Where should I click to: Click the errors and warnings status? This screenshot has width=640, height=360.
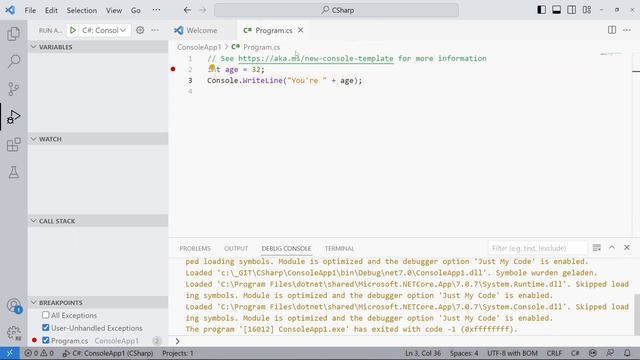coord(39,353)
